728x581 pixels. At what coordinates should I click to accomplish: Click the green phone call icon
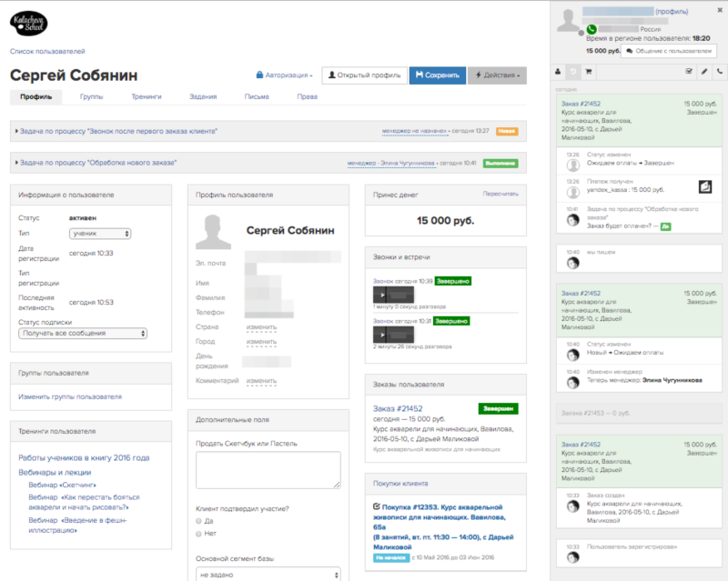click(591, 29)
